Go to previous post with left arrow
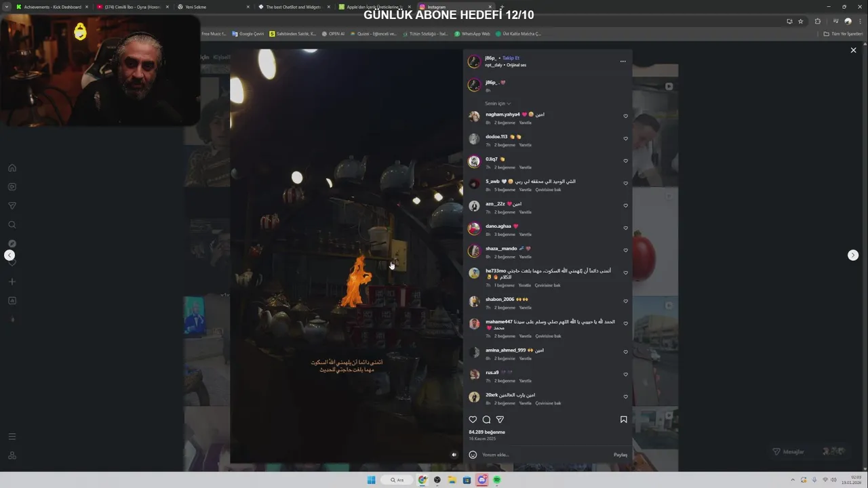This screenshot has width=868, height=488. click(x=9, y=255)
